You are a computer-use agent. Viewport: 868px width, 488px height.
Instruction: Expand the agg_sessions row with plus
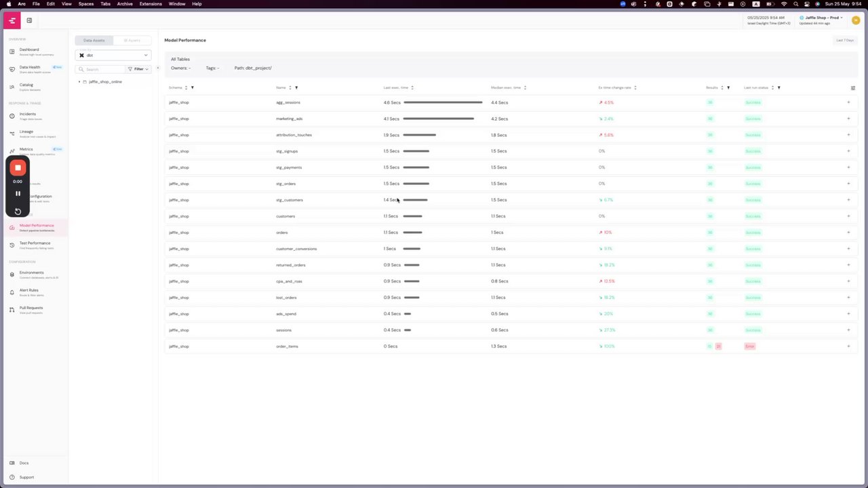(848, 102)
